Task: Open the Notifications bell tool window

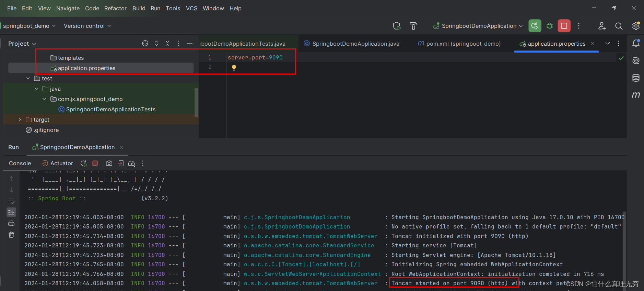Action: click(636, 43)
